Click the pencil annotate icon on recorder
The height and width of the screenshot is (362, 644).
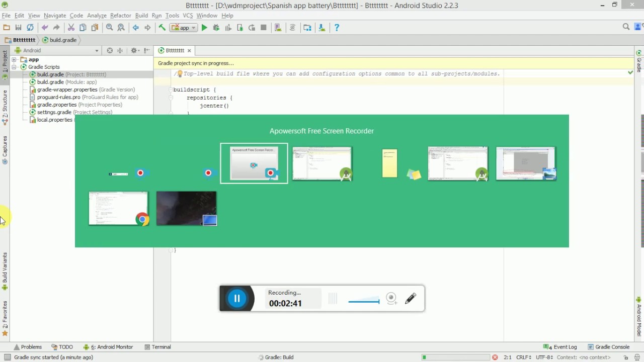click(411, 298)
